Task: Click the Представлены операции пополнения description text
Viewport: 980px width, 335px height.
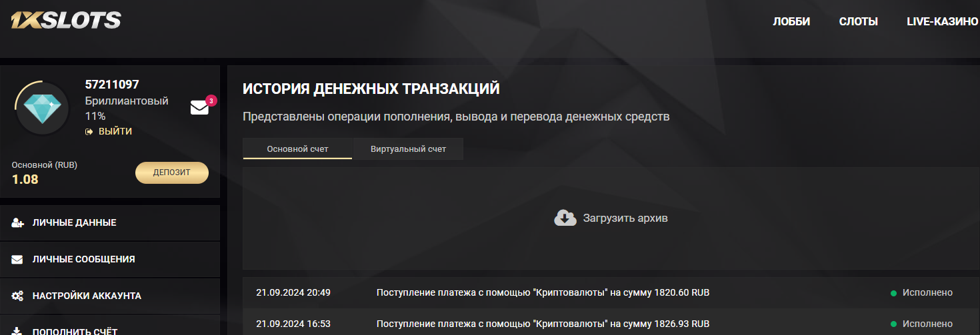Action: (456, 117)
